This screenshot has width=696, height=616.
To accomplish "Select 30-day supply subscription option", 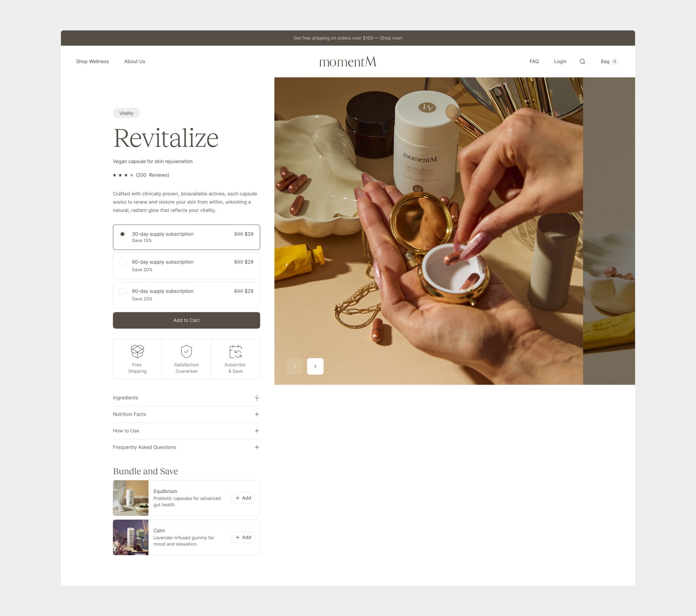I will tap(186, 237).
